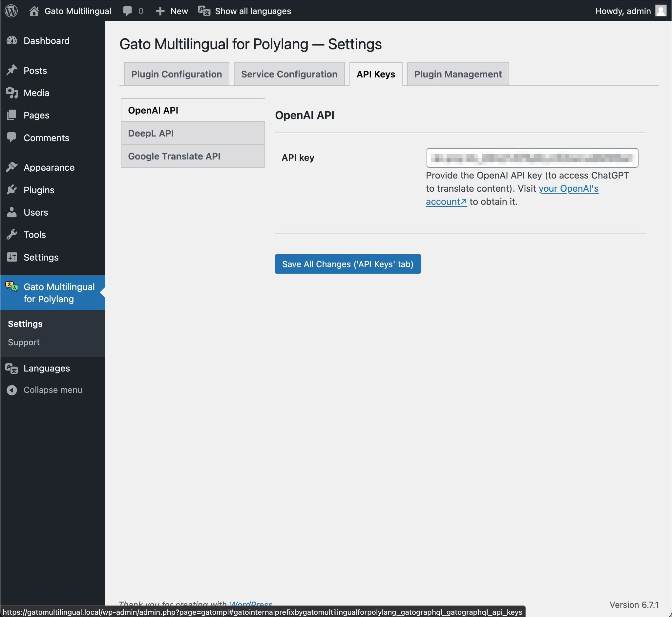Image resolution: width=672 pixels, height=617 pixels.
Task: Click the Tools menu icon
Action: 12,235
